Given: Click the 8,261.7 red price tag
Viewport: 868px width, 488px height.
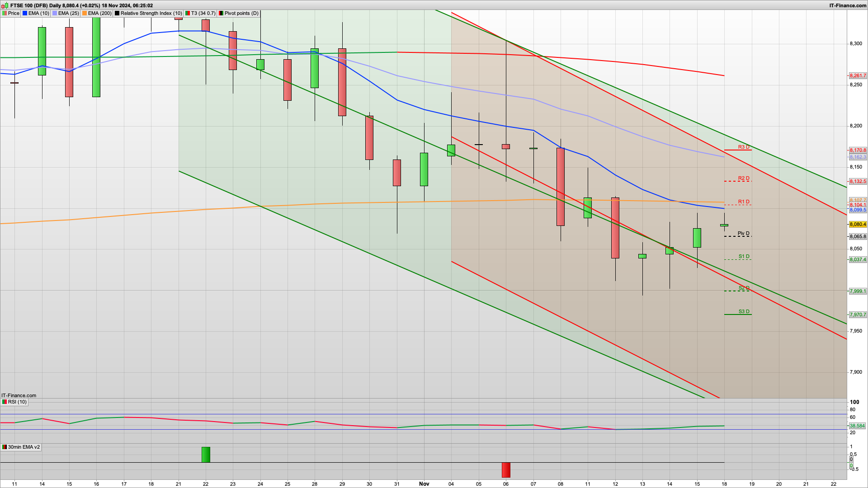Looking at the screenshot, I should click(858, 75).
